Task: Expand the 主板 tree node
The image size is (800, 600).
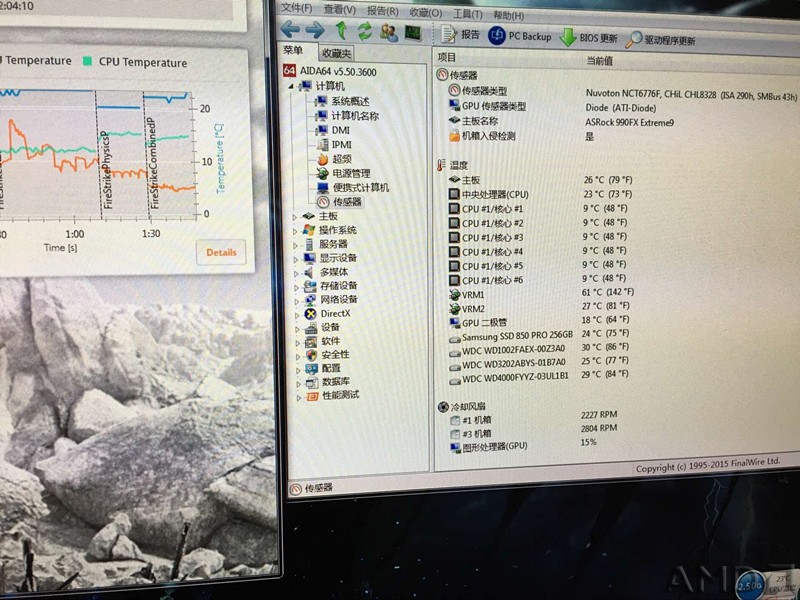Action: (x=295, y=217)
